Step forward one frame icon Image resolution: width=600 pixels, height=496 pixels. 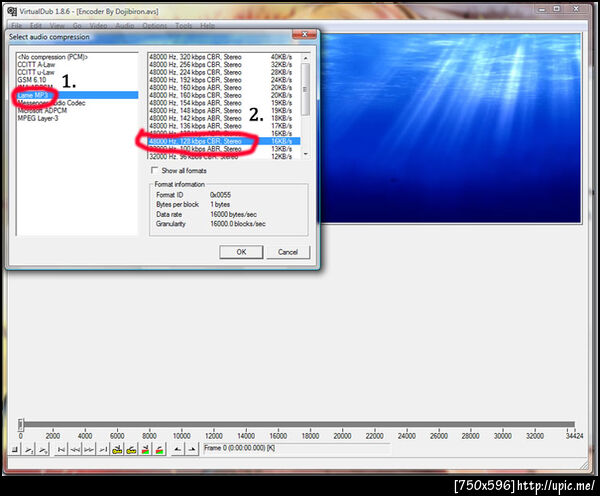[89, 449]
